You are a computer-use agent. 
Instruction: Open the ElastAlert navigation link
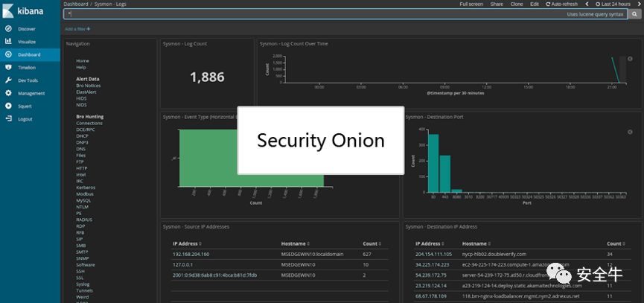86,92
